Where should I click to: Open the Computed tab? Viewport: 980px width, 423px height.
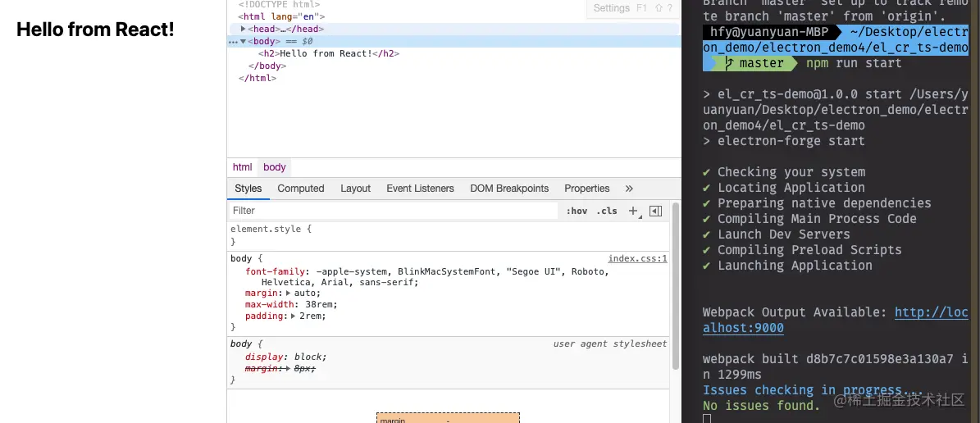tap(301, 189)
